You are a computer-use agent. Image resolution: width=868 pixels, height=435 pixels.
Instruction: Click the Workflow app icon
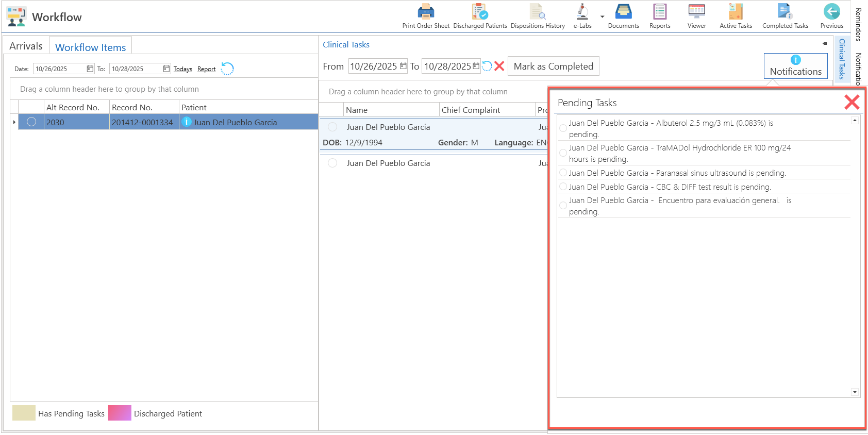tap(16, 16)
